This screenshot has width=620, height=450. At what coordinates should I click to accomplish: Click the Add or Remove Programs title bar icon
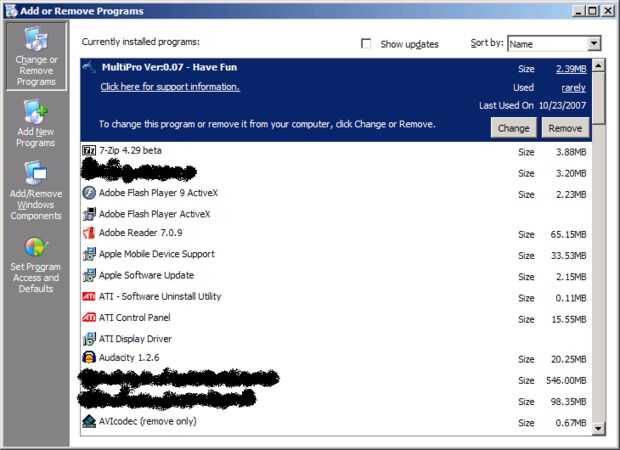(11, 11)
